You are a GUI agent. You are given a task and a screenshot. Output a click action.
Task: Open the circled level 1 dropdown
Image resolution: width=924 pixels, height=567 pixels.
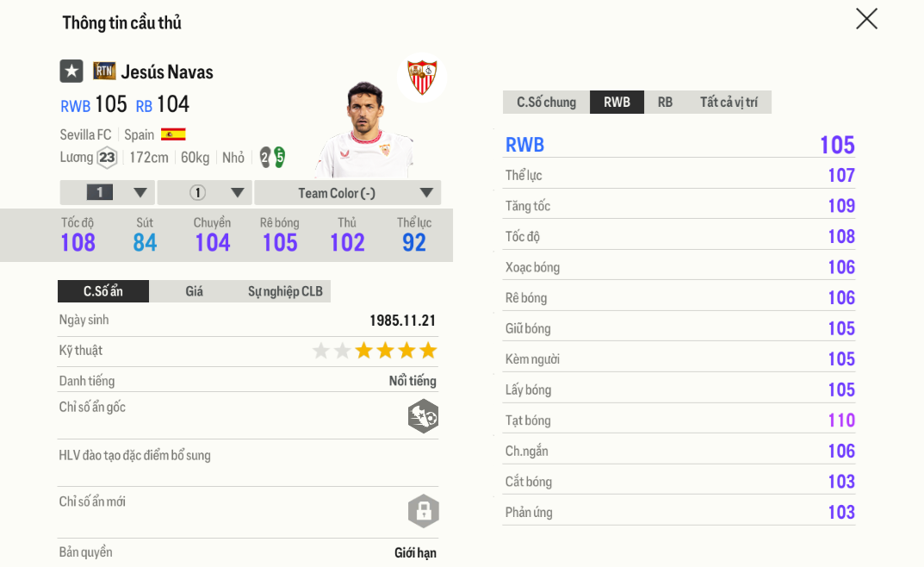[x=205, y=193]
